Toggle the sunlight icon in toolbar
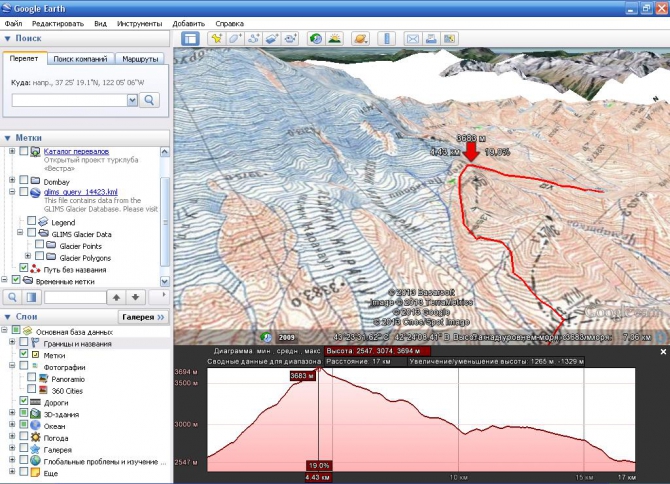 click(x=334, y=39)
